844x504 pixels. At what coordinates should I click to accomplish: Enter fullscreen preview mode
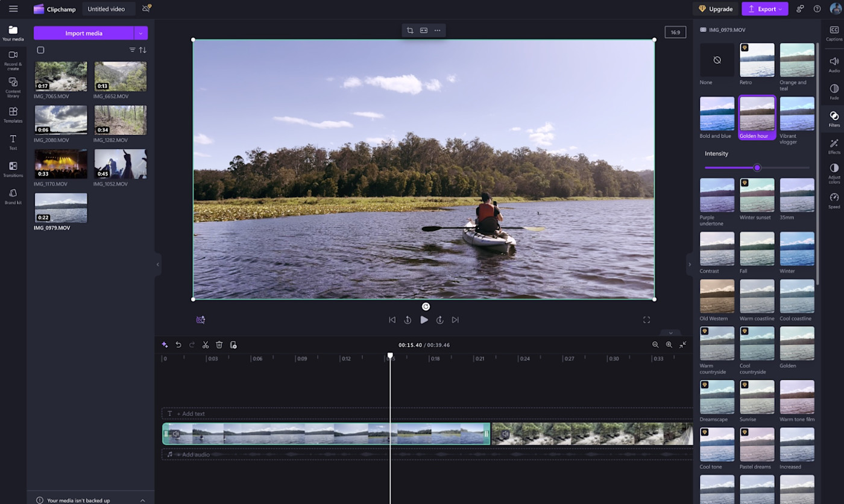[x=646, y=320]
